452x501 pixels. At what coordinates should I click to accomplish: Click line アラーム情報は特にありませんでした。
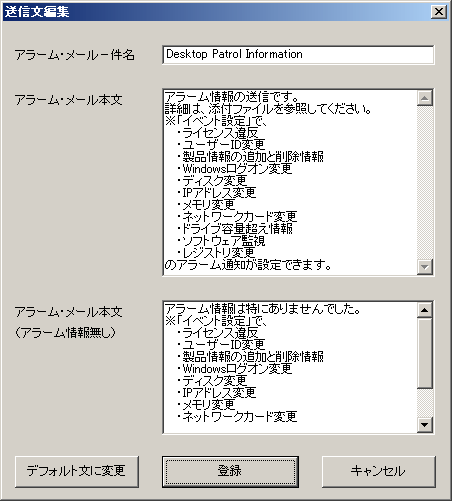(263, 309)
